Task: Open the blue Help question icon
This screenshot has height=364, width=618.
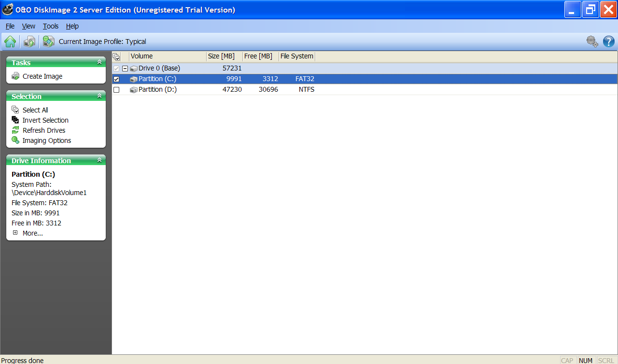Action: click(x=609, y=42)
